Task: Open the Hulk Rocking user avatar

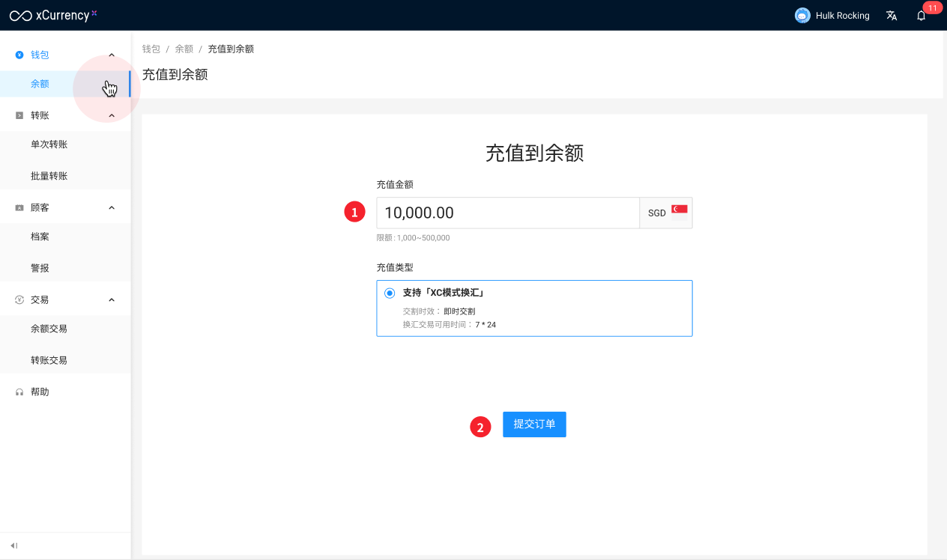Action: coord(802,15)
